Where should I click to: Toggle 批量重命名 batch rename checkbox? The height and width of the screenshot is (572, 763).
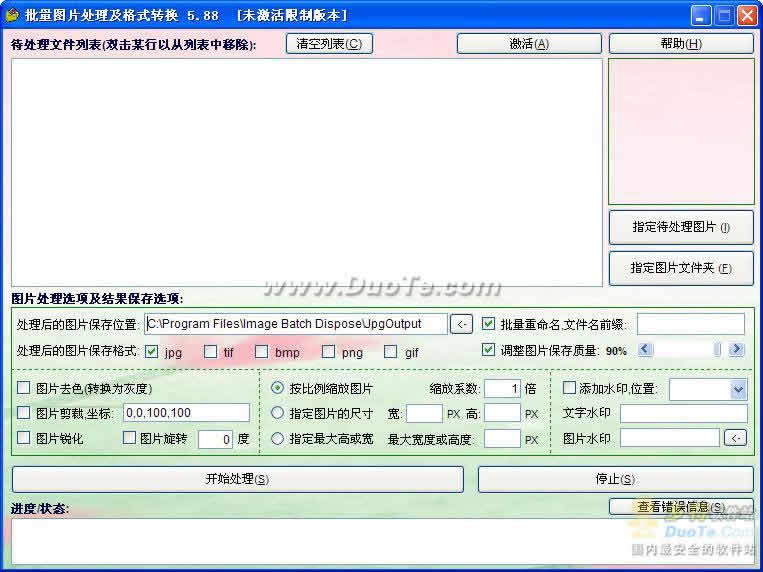(x=488, y=324)
